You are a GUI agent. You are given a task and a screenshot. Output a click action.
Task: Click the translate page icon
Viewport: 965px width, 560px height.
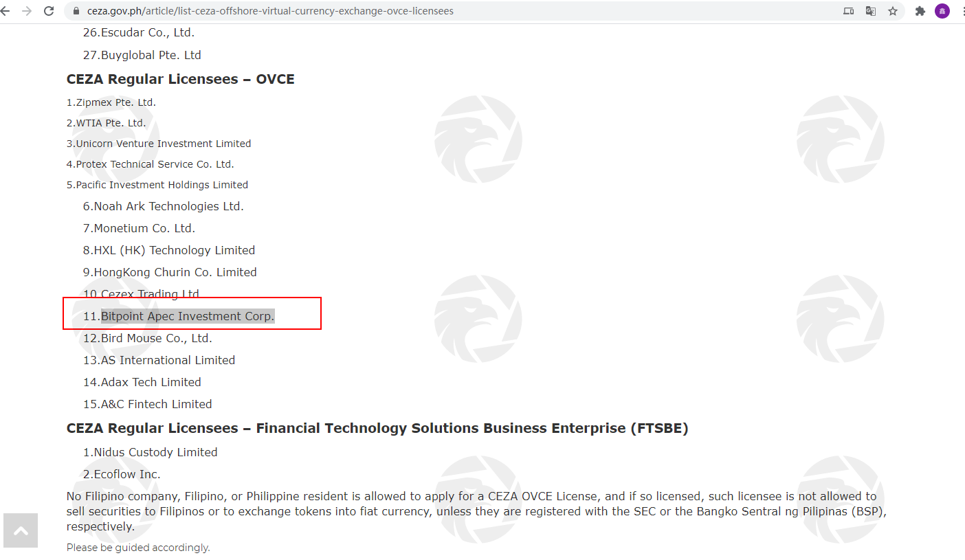[871, 11]
